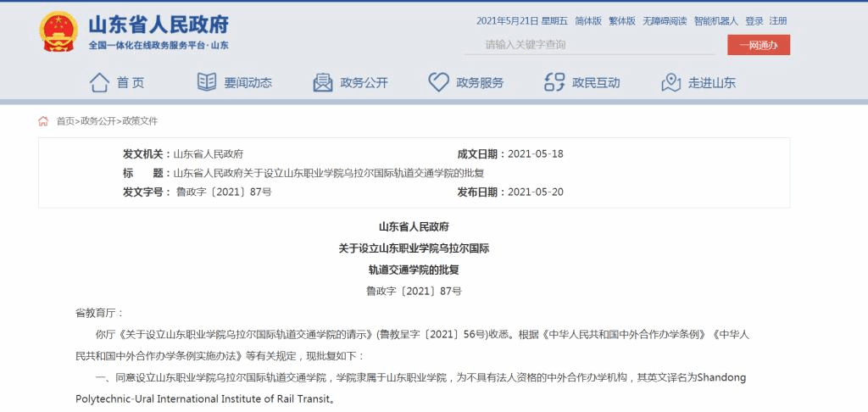868x412 pixels.
Task: Click the house icon beside 首页
Action: (99, 82)
